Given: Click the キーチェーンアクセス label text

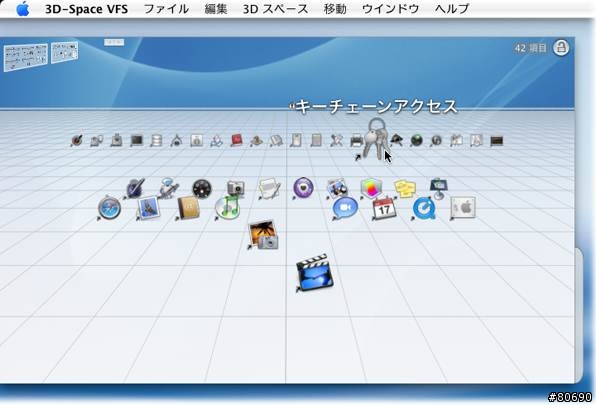Looking at the screenshot, I should pyautogui.click(x=376, y=106).
